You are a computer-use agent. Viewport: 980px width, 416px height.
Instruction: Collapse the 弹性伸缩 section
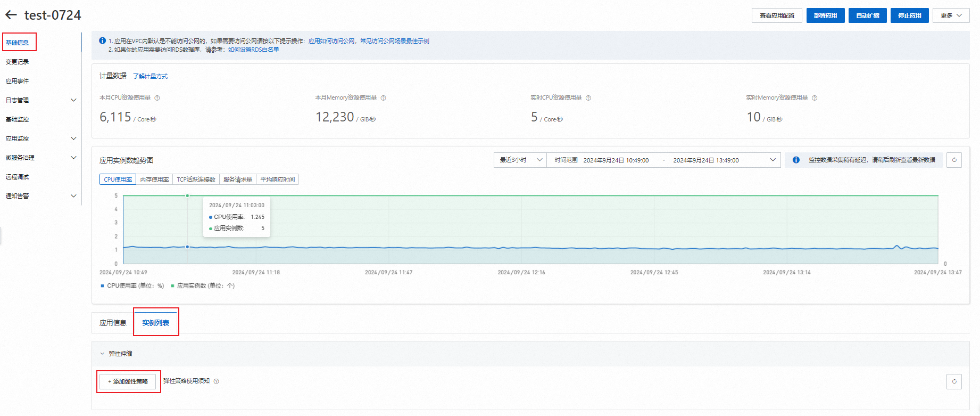tap(102, 354)
